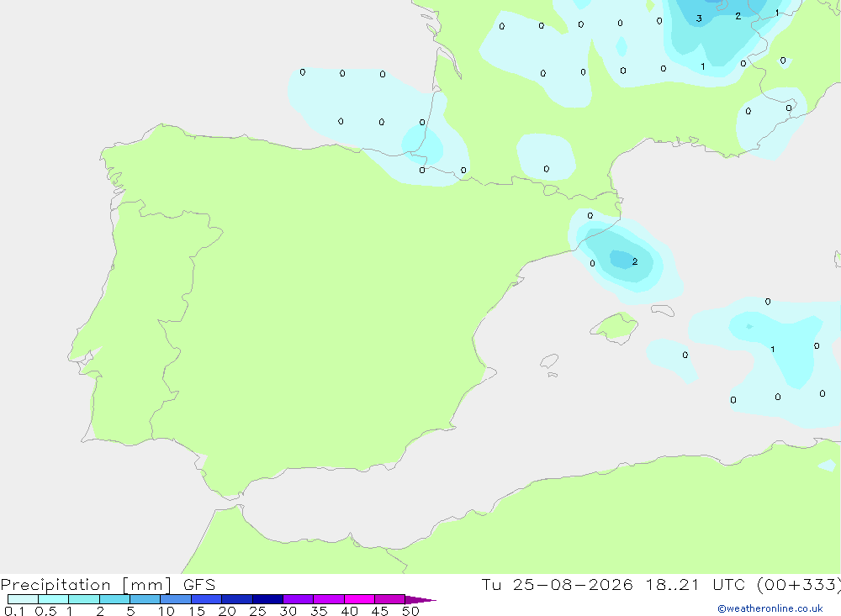Select the 30–35 mm violet legend swatch

[x=299, y=599]
